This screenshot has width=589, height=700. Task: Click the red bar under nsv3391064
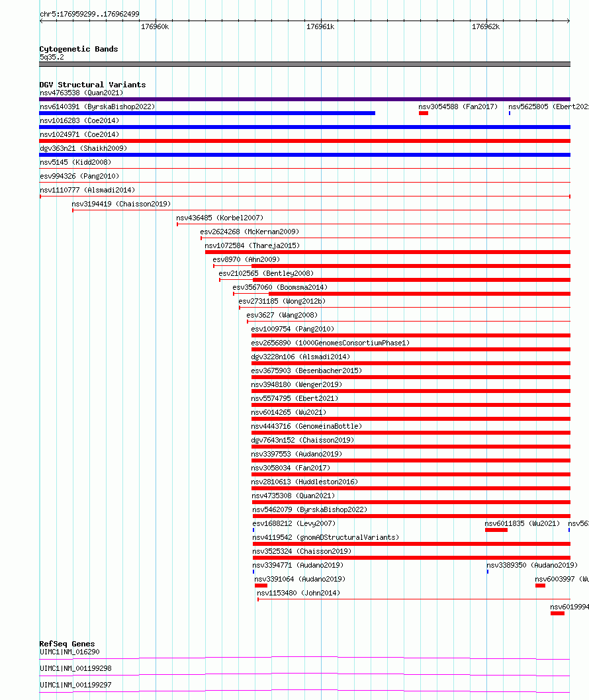[261, 586]
